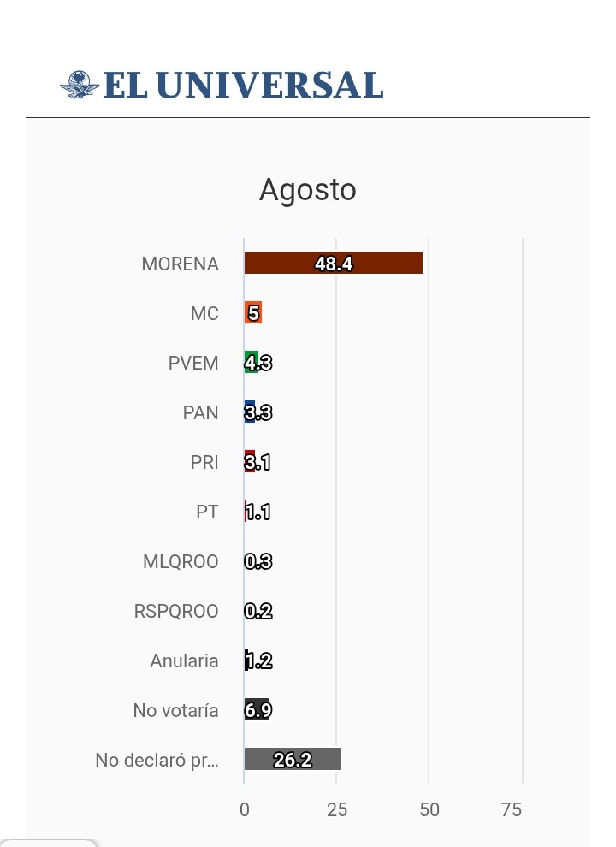Click the El Universal eagle globe logo icon
Image resolution: width=616 pixels, height=847 pixels.
click(x=80, y=85)
